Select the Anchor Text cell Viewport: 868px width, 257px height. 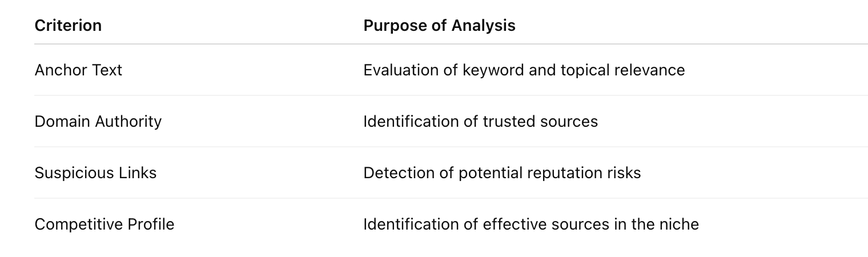click(x=78, y=70)
